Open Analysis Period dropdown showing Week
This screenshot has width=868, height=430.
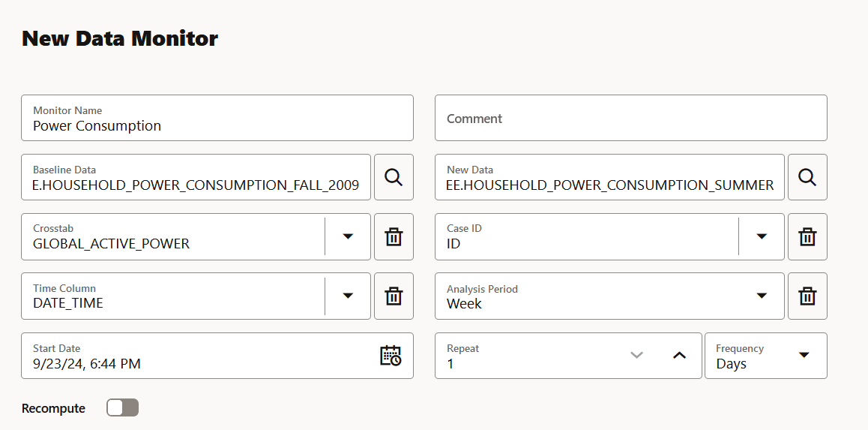[x=609, y=296]
